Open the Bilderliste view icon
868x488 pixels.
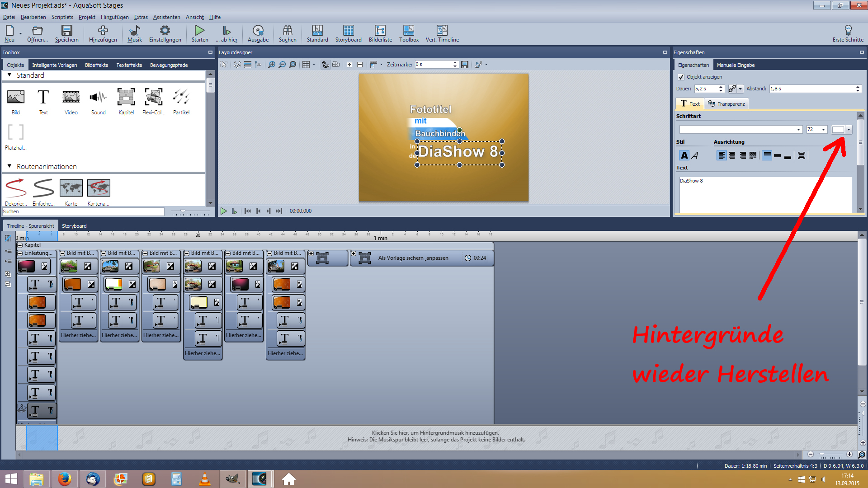380,33
